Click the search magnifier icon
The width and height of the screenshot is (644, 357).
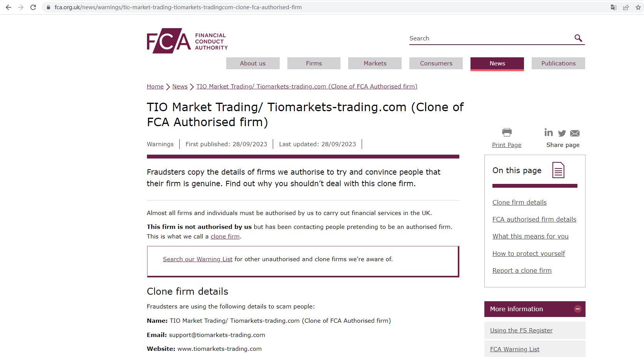tap(578, 38)
